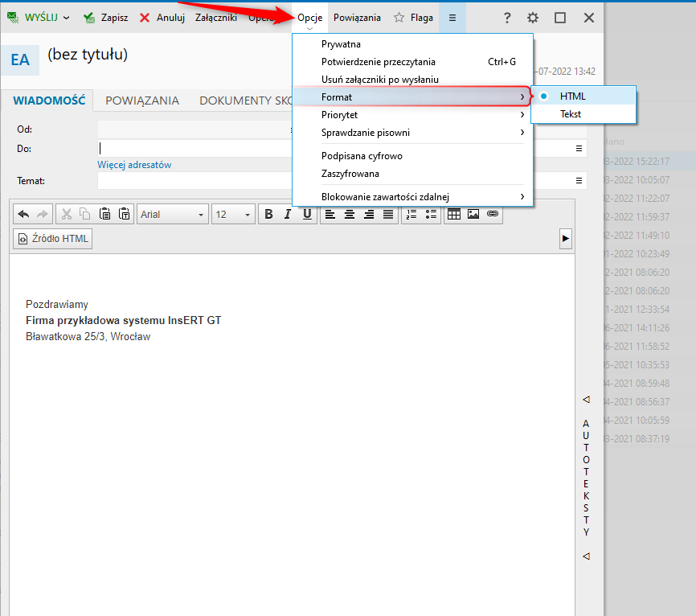Open settings gear icon
This screenshot has height=616, width=696.
[533, 18]
